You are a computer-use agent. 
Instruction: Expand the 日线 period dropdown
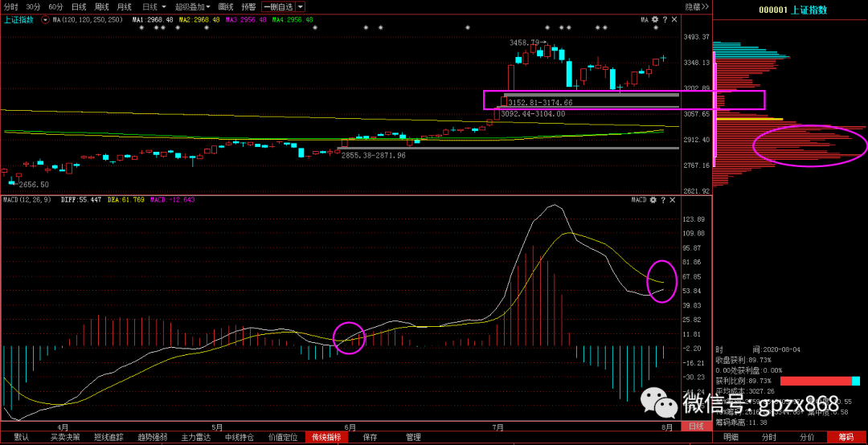tap(154, 6)
